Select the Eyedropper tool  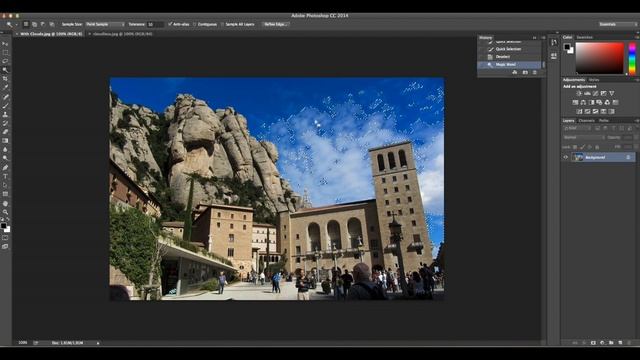pos(5,87)
